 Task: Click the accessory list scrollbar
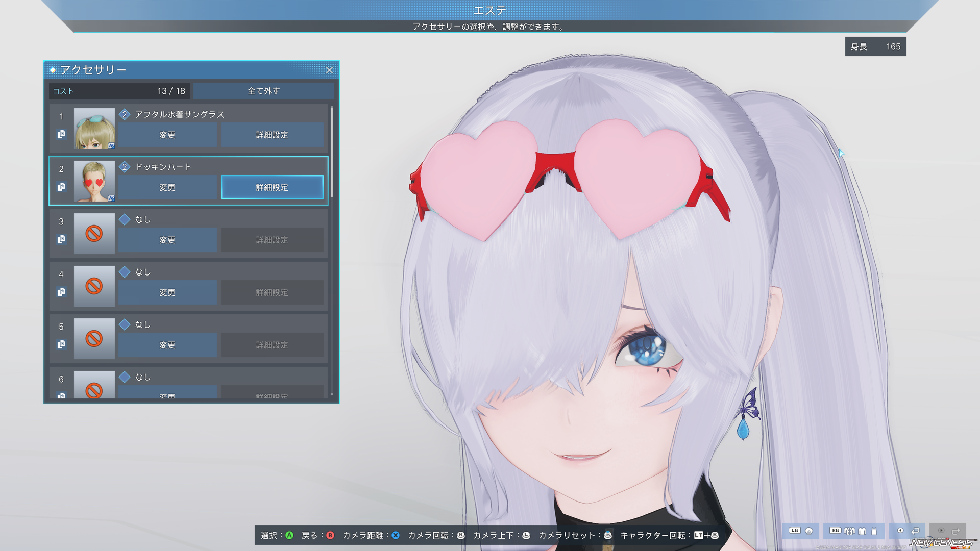332,152
